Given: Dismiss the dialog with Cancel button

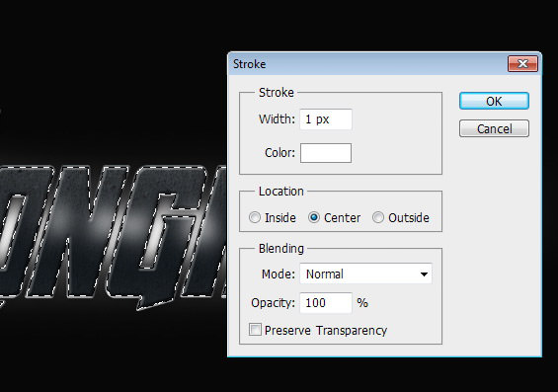Looking at the screenshot, I should click(x=494, y=128).
